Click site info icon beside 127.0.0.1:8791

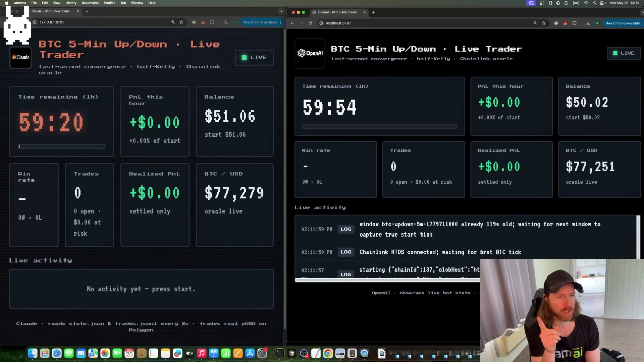click(x=35, y=22)
